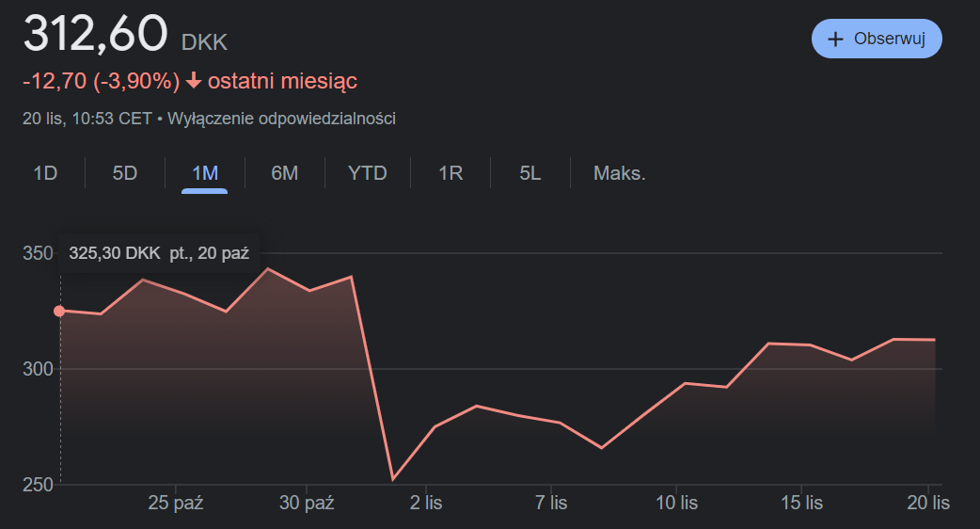View the Maks. full history tab
The height and width of the screenshot is (529, 980).
(619, 173)
